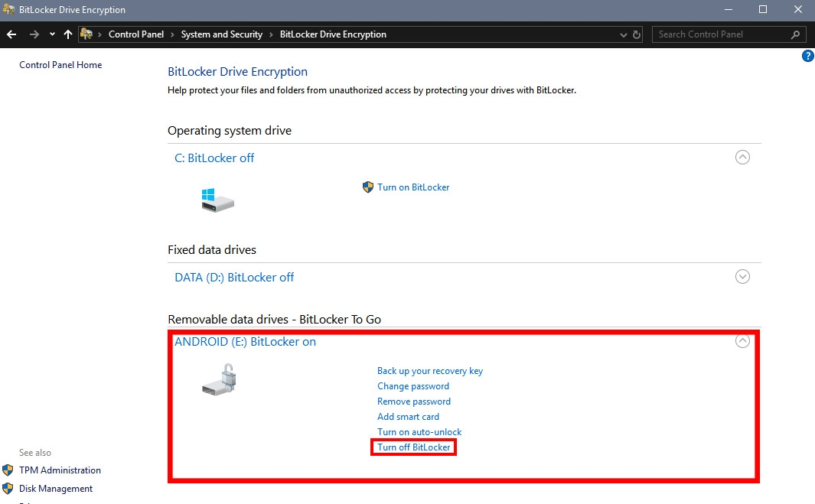Click the Windows C: drive icon
Image resolution: width=815 pixels, height=504 pixels.
pyautogui.click(x=217, y=200)
